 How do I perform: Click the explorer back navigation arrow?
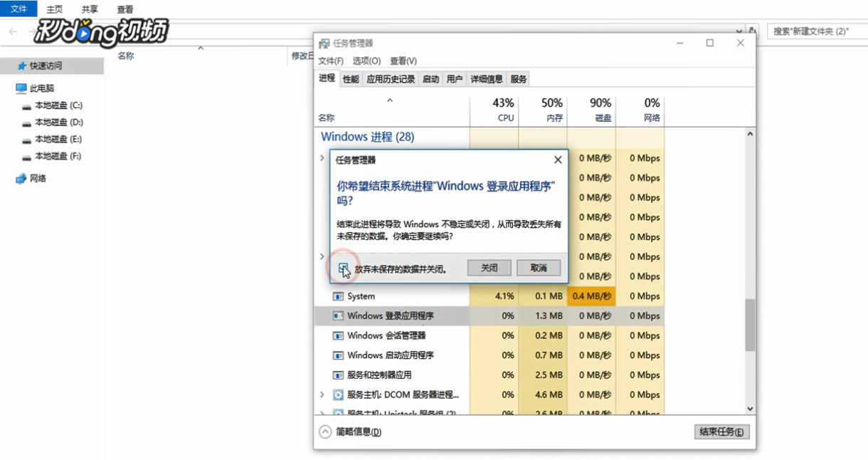tap(11, 31)
